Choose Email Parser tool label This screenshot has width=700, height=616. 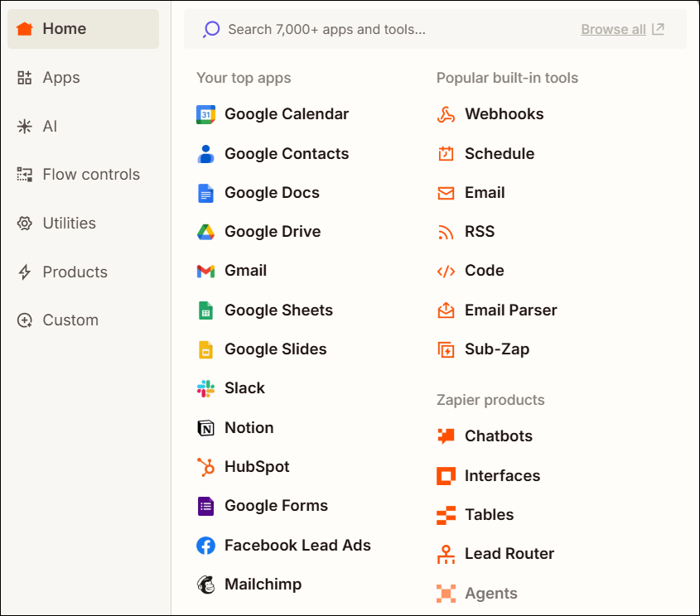[x=511, y=310]
